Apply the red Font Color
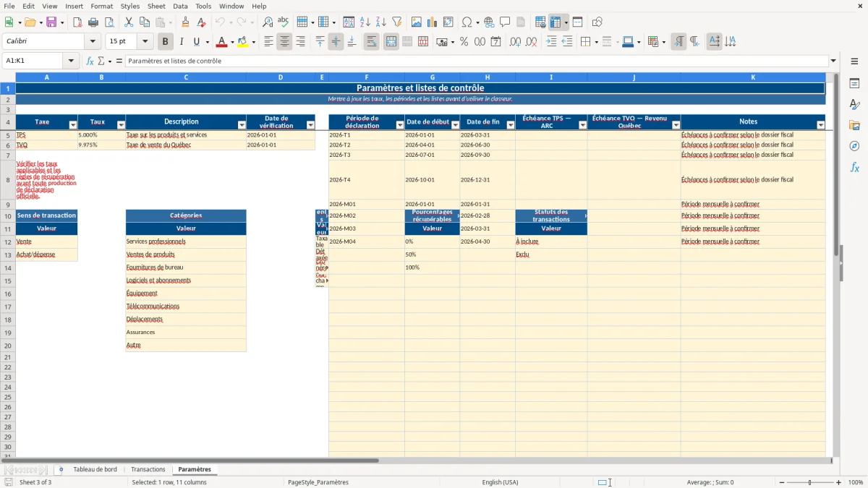868x488 pixels. [x=221, y=42]
